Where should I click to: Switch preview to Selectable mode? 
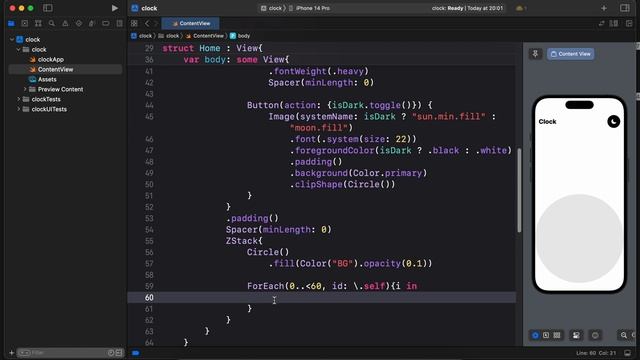click(x=546, y=336)
